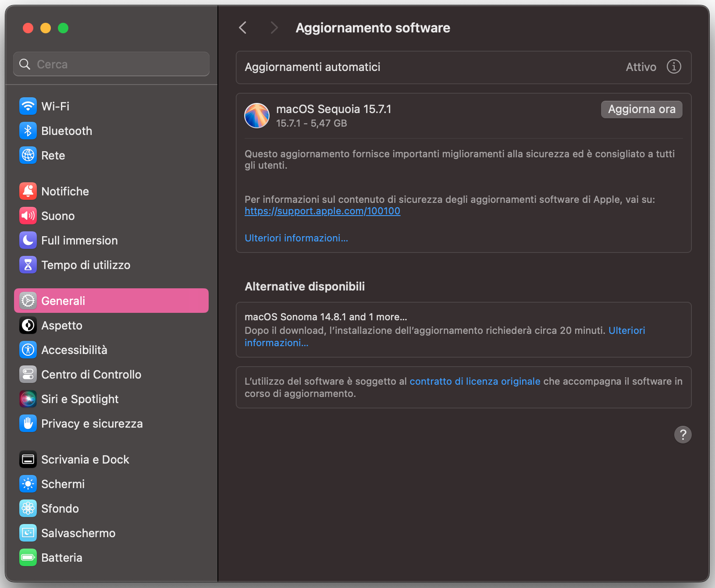715x588 pixels.
Task: Open Notifiche settings
Action: pyautogui.click(x=65, y=191)
